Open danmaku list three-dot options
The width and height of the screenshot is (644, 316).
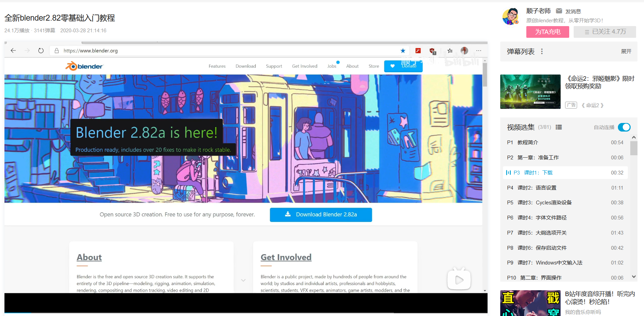click(x=542, y=52)
